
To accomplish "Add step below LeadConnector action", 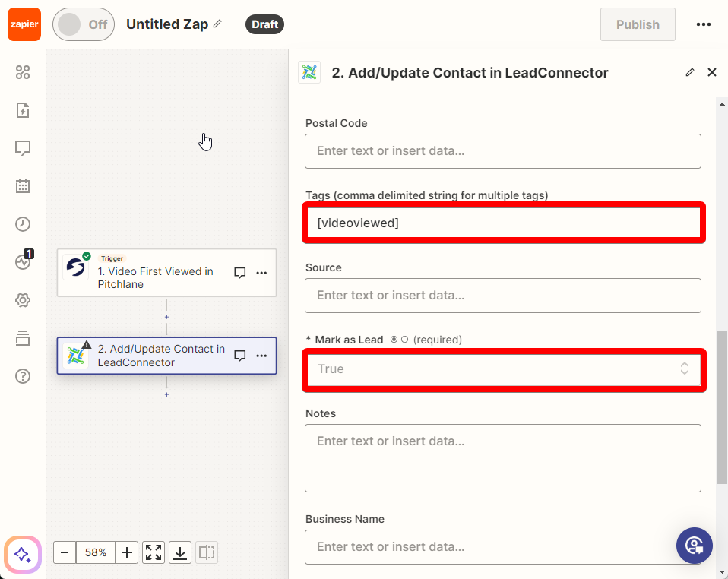I will coord(166,394).
